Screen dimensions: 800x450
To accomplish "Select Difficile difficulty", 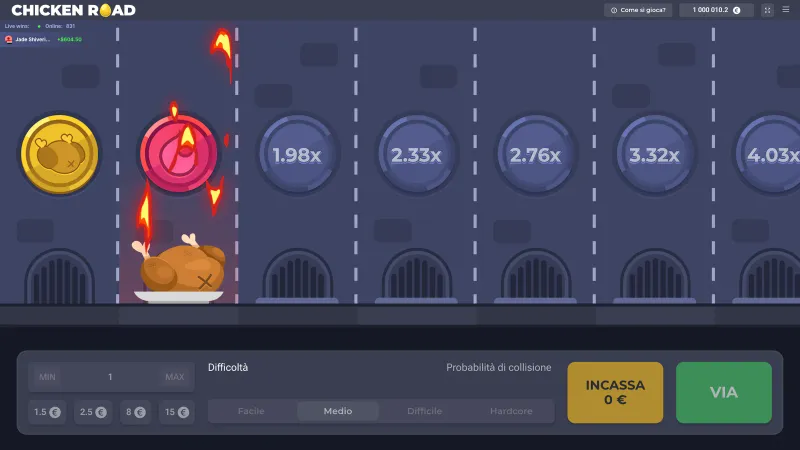I will 424,411.
